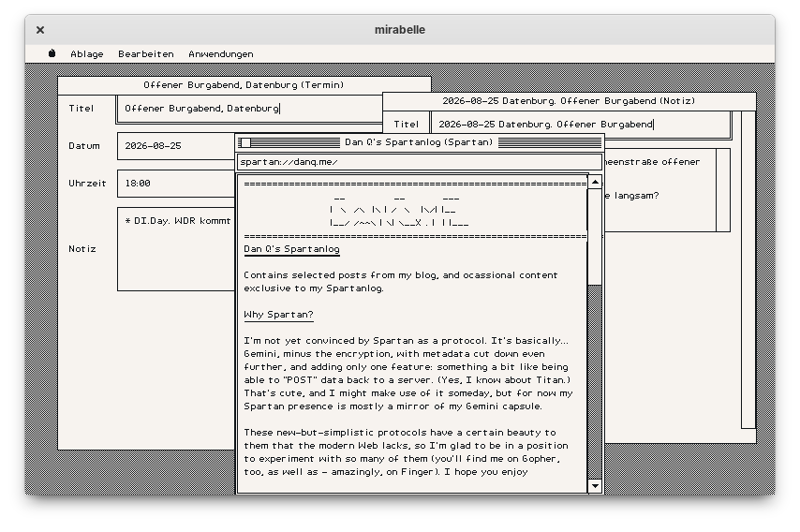The height and width of the screenshot is (532, 800).
Task: Open the Bearbeiten menu
Action: [146, 53]
